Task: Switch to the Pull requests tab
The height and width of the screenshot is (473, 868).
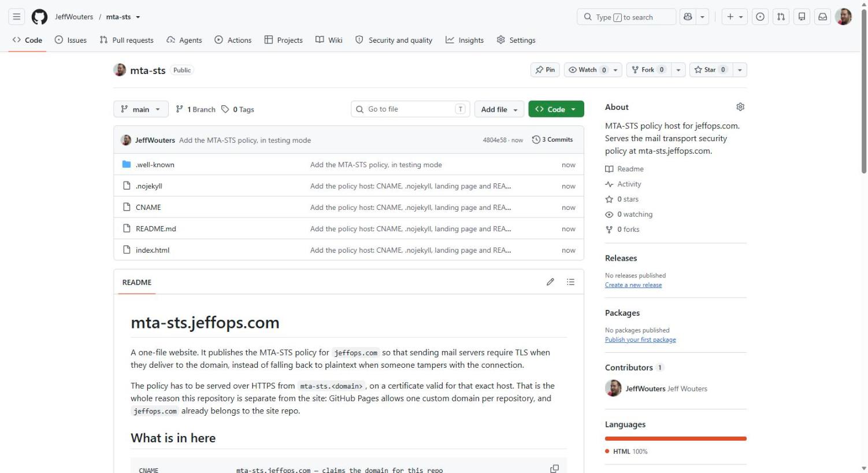Action: [x=127, y=40]
